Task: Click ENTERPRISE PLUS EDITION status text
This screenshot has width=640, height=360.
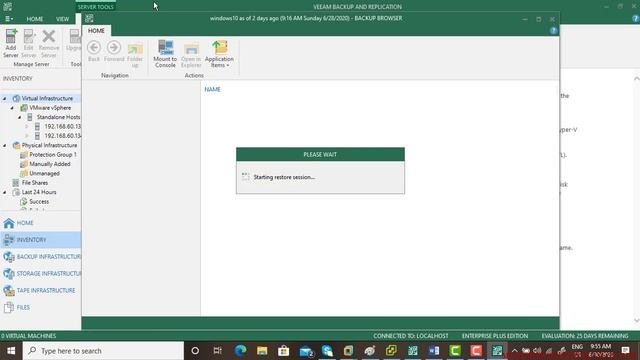Action: 495,336
